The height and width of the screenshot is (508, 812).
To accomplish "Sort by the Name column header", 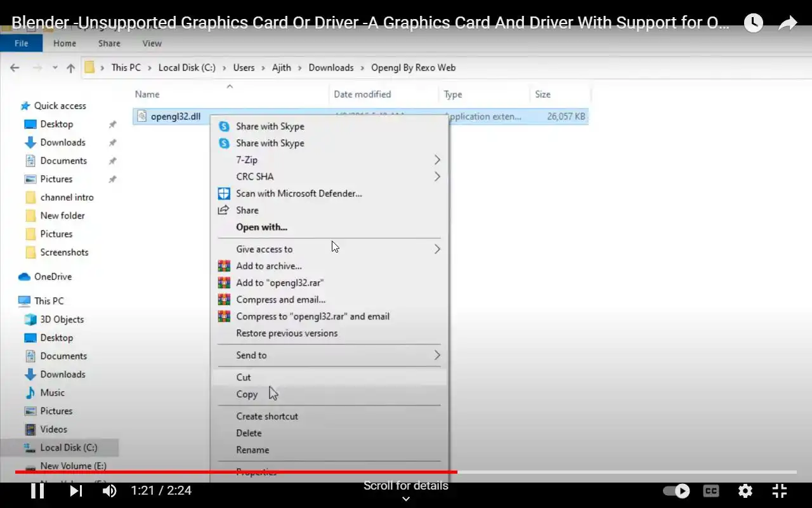I will 147,94.
